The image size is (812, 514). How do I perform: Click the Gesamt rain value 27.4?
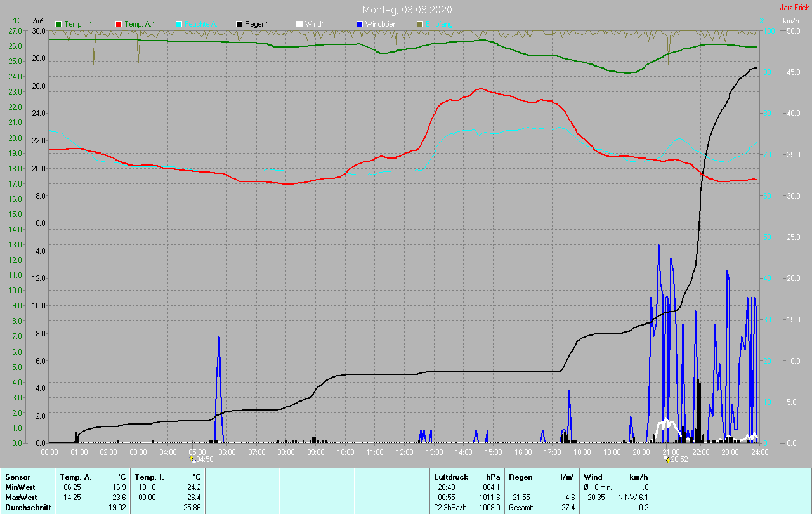click(x=568, y=508)
